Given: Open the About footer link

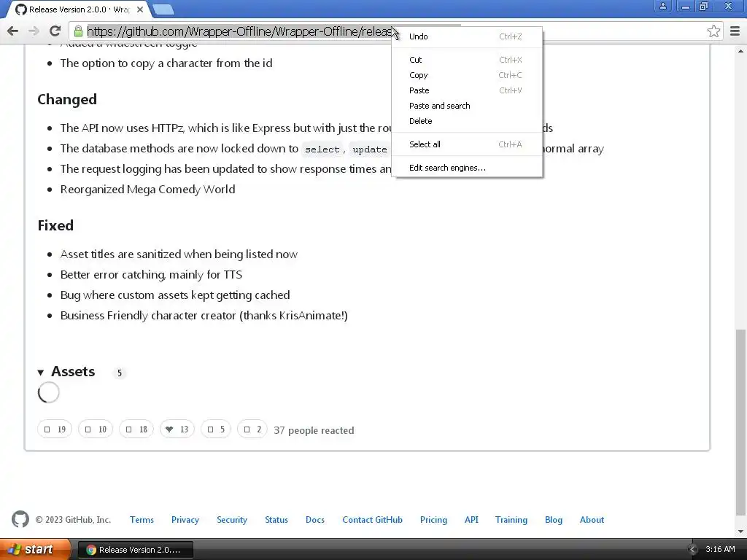Looking at the screenshot, I should click(592, 520).
